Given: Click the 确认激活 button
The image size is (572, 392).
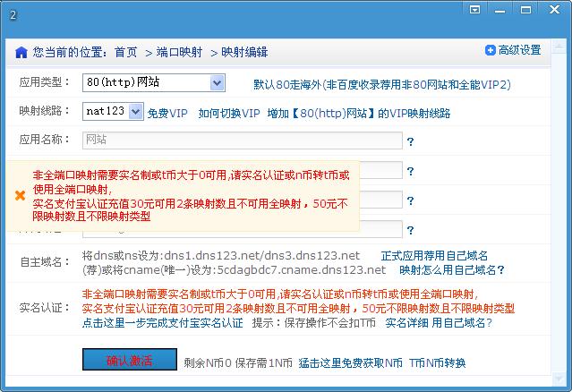Looking at the screenshot, I should [x=129, y=360].
